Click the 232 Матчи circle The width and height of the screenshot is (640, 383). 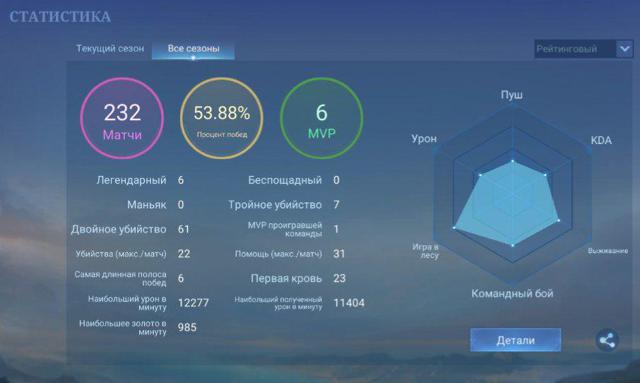coord(122,118)
